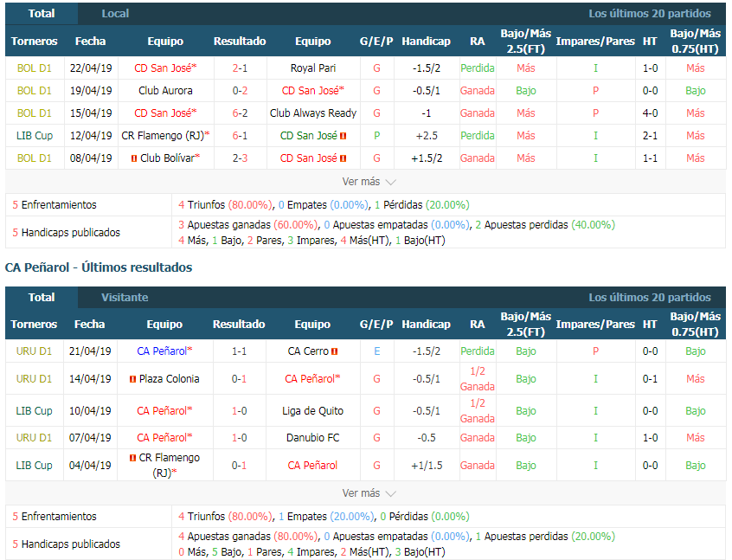This screenshot has width=732, height=560.
Task: Click red card icon before Club Bolívar
Action: [134, 158]
